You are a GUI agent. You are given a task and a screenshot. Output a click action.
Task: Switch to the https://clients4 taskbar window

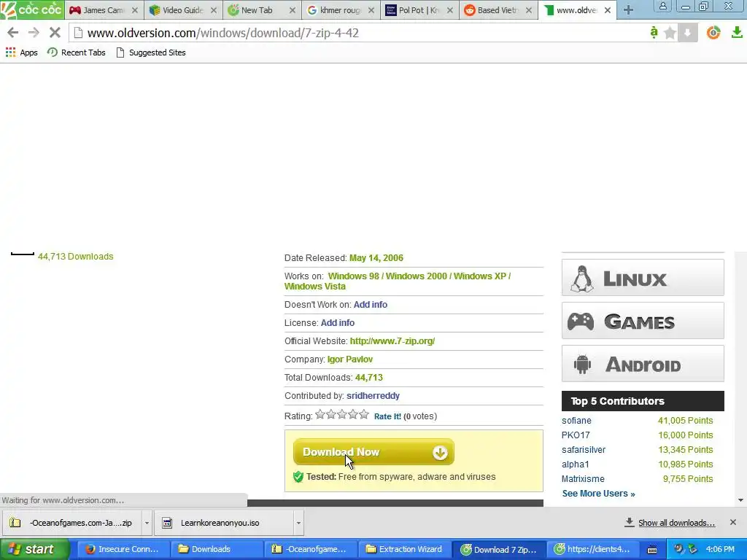coord(592,550)
